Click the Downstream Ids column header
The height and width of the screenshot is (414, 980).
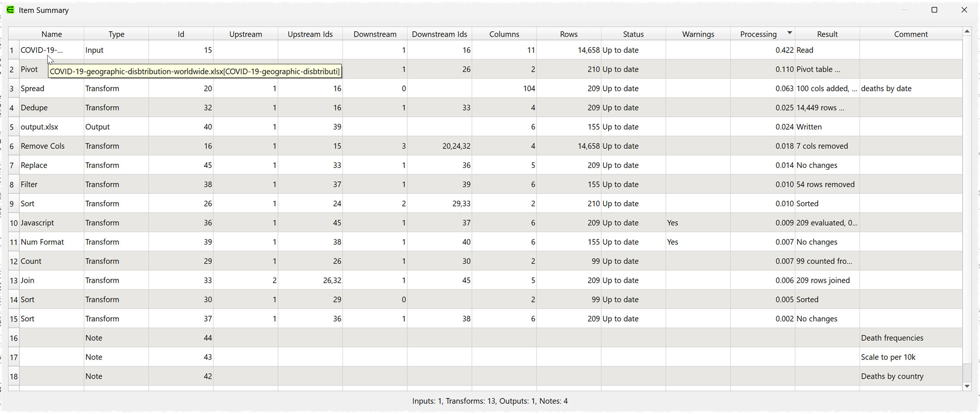coord(440,34)
